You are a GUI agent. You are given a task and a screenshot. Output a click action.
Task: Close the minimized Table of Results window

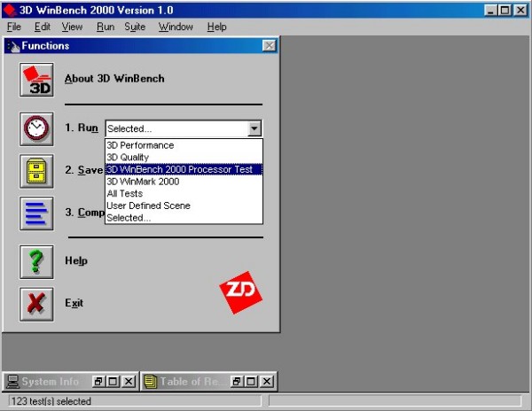pyautogui.click(x=267, y=382)
